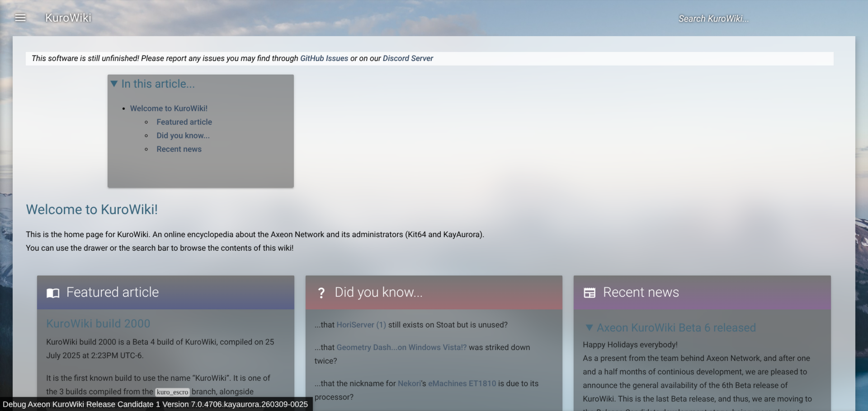Click the KuroWiki site title
Image resolution: width=868 pixels, height=411 pixels.
pyautogui.click(x=68, y=18)
